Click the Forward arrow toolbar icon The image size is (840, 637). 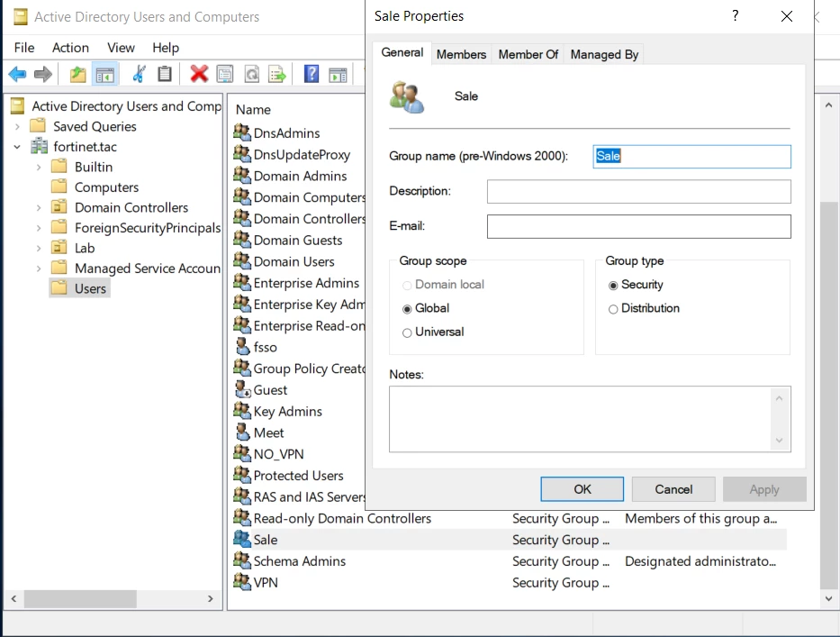coord(43,74)
